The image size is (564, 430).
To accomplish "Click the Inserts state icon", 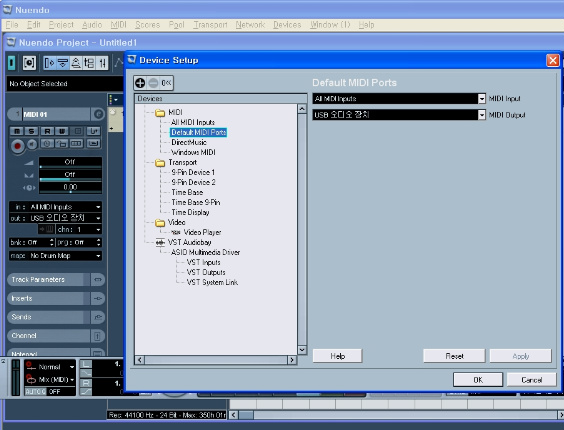I will [97, 298].
